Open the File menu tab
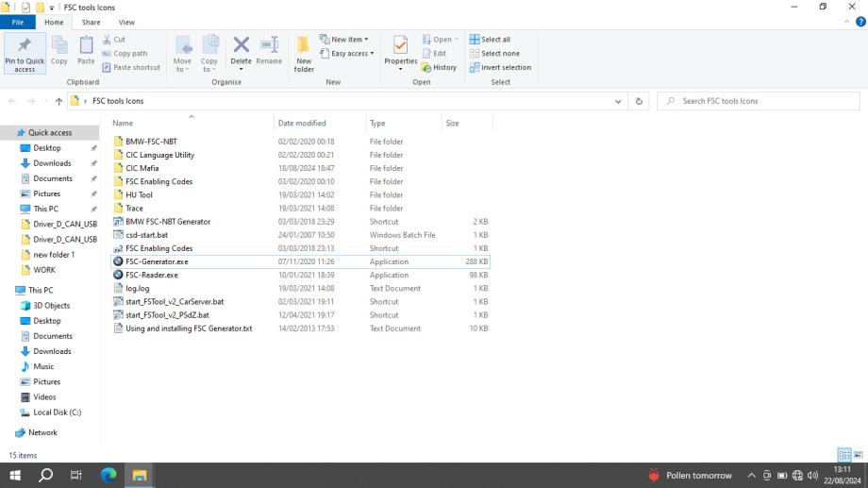 pos(18,22)
